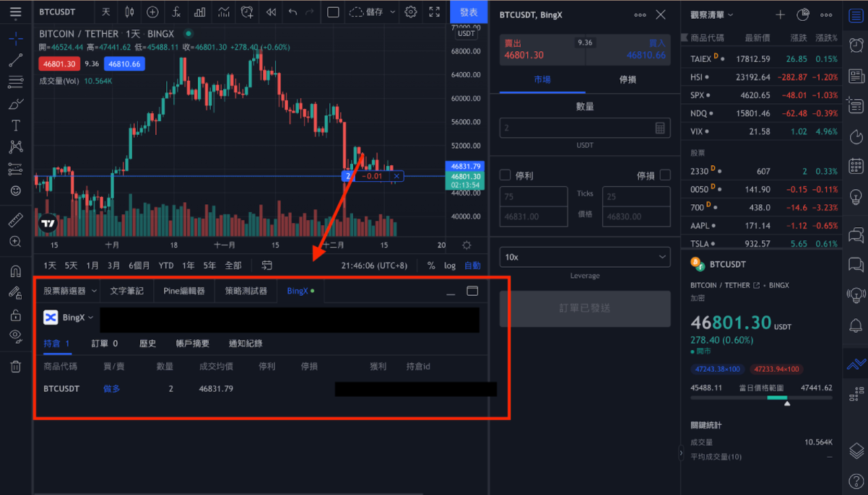Add a symbol to the watchlist

coord(780,14)
